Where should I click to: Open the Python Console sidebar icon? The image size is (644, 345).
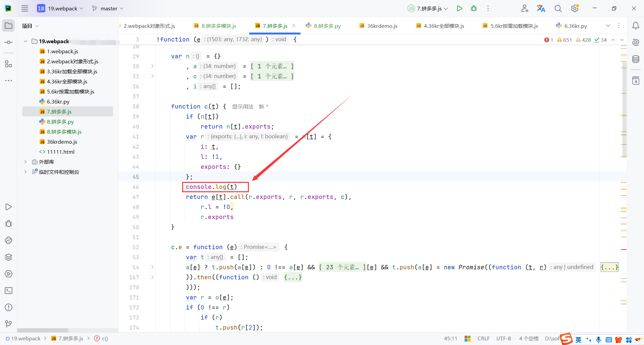9,240
